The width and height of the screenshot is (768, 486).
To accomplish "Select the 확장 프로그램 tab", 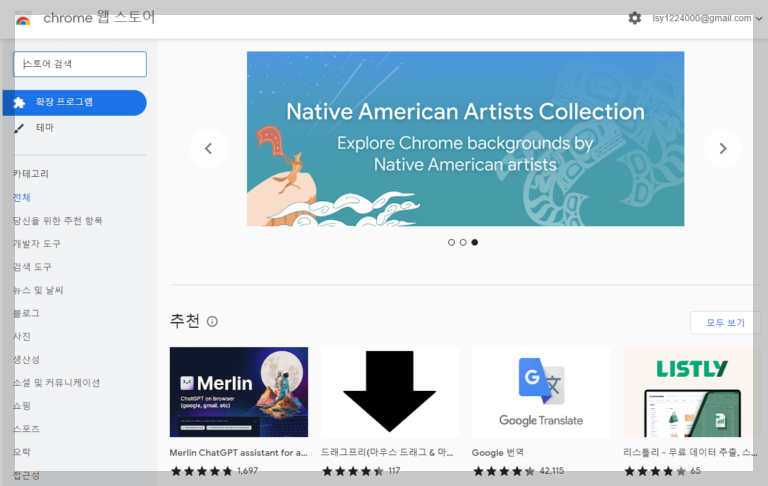I will coord(74,102).
